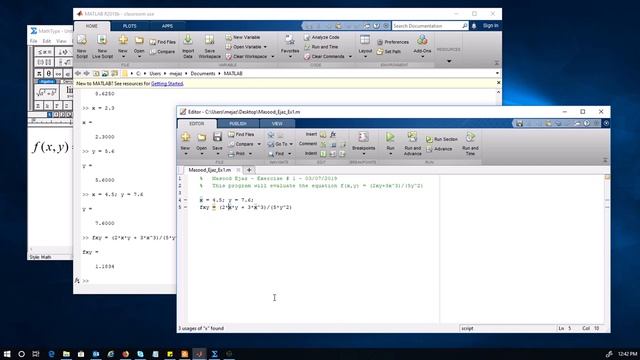
Task: Click Set Path in MATLAB Home tab
Action: pyautogui.click(x=389, y=52)
